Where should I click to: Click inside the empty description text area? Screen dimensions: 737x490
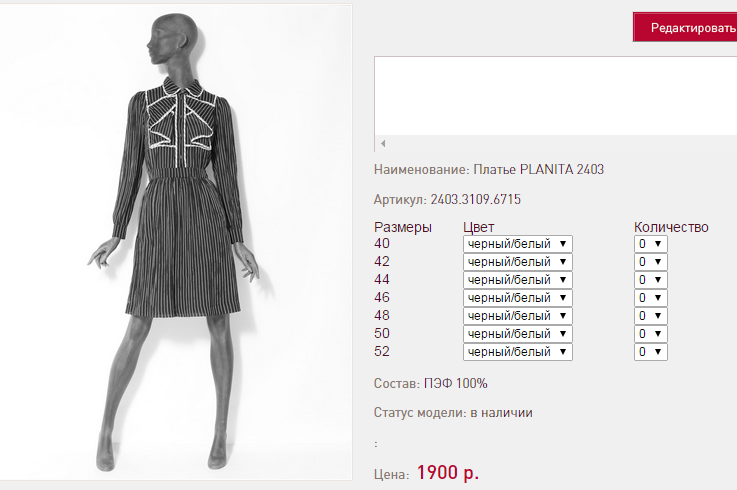coord(556,96)
